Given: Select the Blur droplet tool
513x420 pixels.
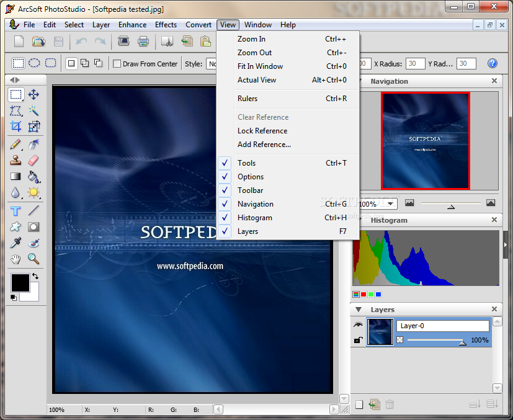Looking at the screenshot, I should tap(16, 193).
